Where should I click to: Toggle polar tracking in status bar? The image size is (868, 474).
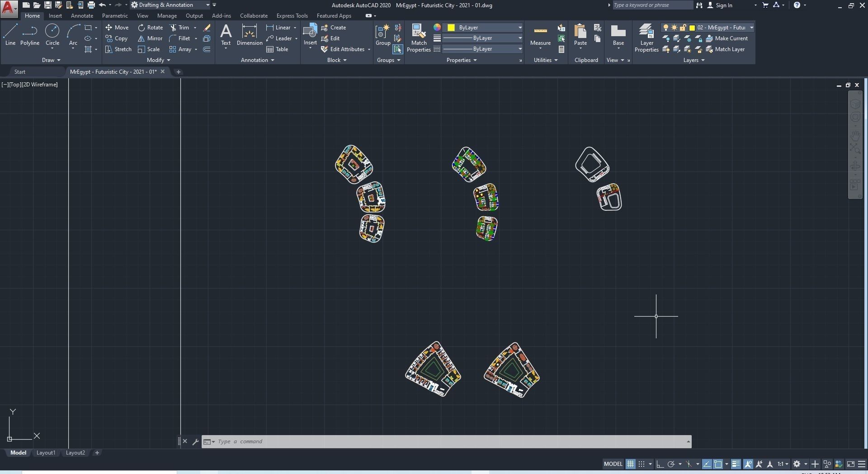(671, 464)
